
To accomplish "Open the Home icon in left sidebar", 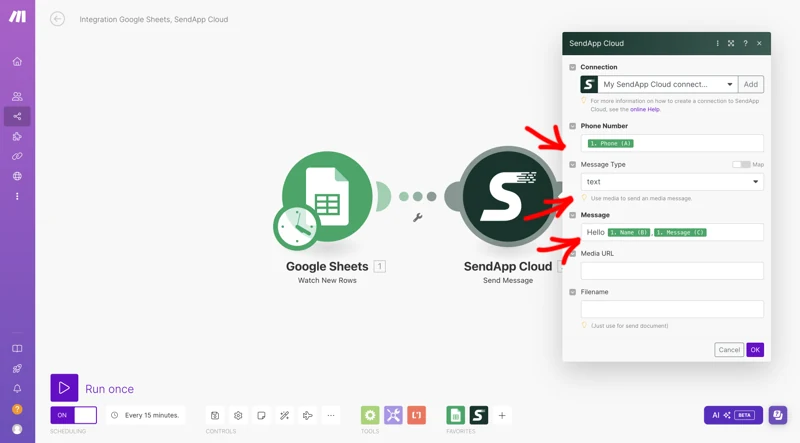I will (17, 62).
